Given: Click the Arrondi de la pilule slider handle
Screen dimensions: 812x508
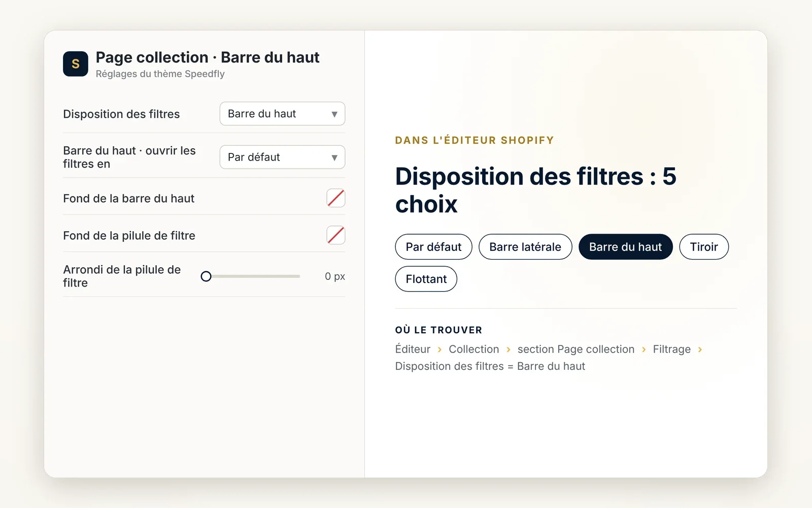Looking at the screenshot, I should coord(206,276).
